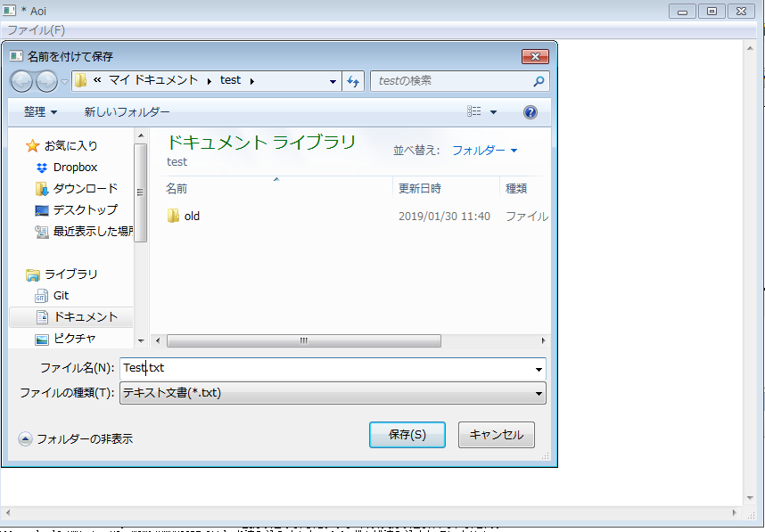Click 保存(S) to save the file
This screenshot has width=765, height=532.
(x=407, y=435)
